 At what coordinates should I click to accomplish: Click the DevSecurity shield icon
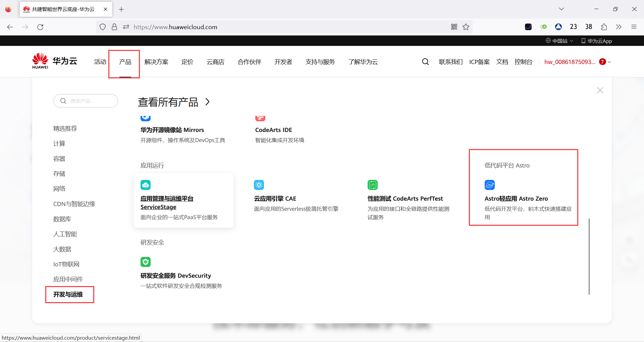(x=146, y=262)
